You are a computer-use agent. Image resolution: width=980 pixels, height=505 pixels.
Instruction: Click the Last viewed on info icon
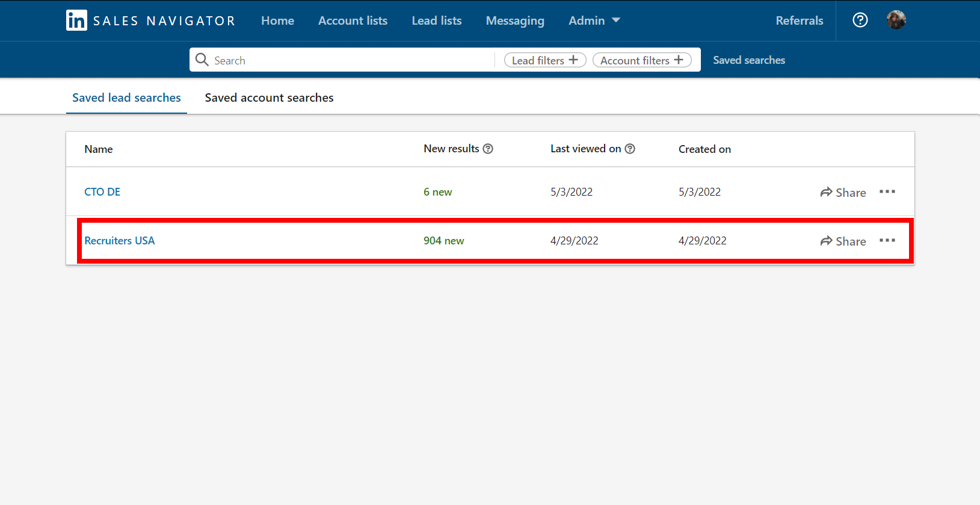(630, 149)
